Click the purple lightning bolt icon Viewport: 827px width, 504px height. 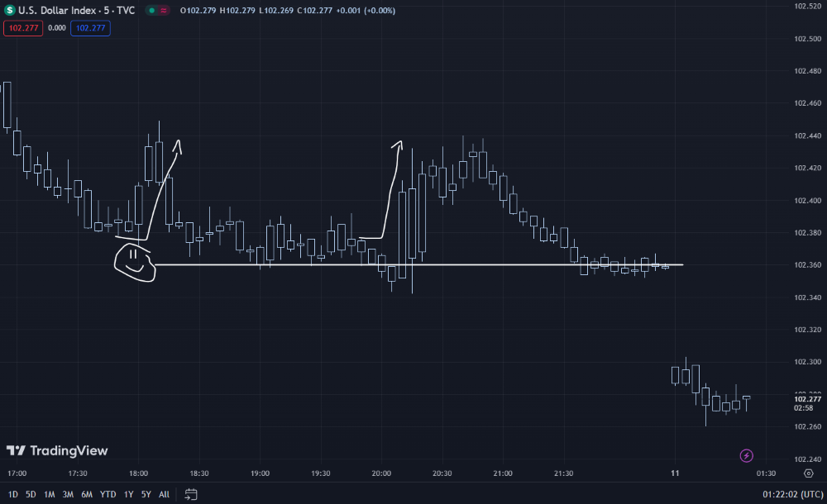746,455
